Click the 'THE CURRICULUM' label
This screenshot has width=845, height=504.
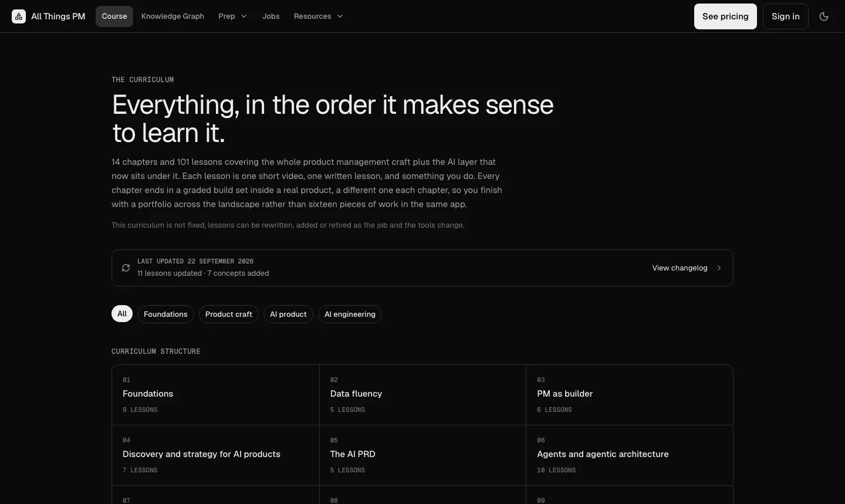(x=143, y=80)
